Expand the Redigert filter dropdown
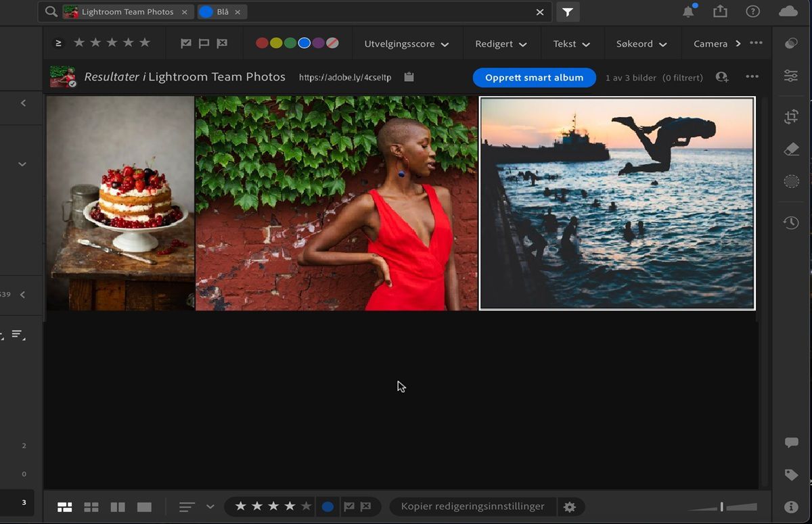812x524 pixels. point(501,43)
